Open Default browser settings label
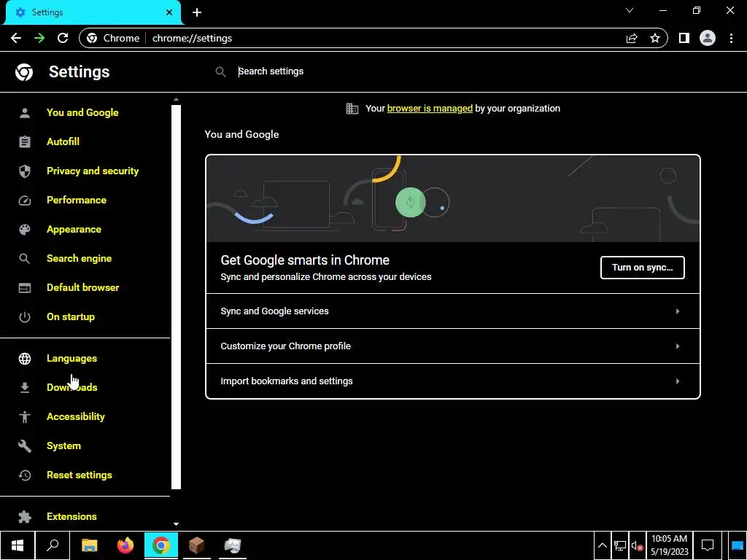 tap(83, 287)
